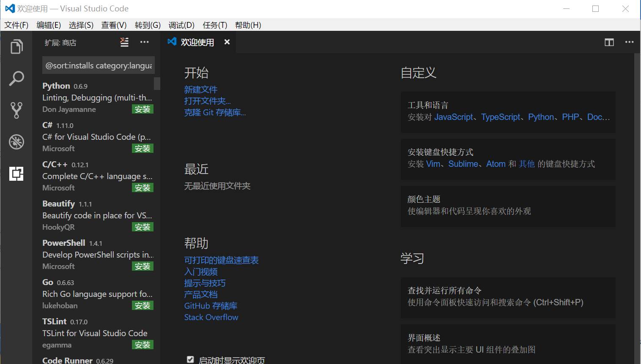Open the 调试(D) menu
The width and height of the screenshot is (641, 364).
tap(181, 25)
